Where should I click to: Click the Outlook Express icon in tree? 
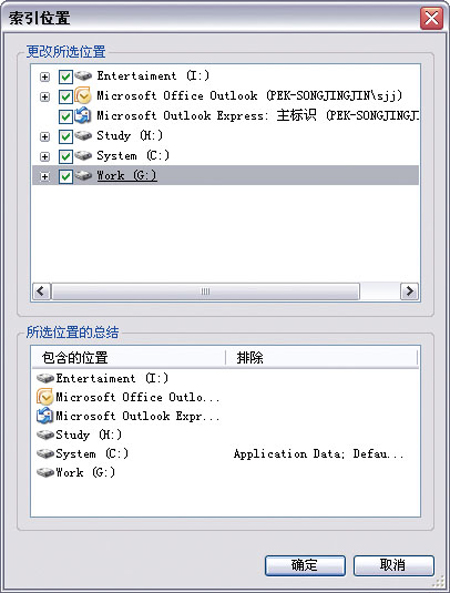[83, 116]
